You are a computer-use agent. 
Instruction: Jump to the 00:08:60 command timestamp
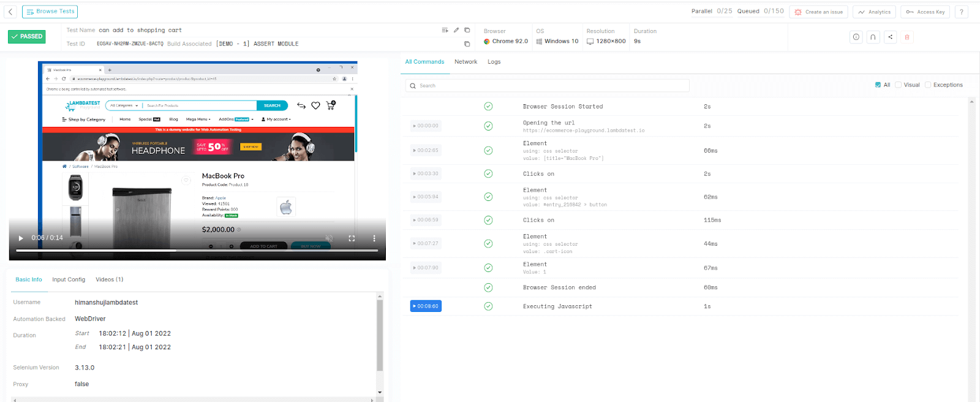click(x=426, y=306)
